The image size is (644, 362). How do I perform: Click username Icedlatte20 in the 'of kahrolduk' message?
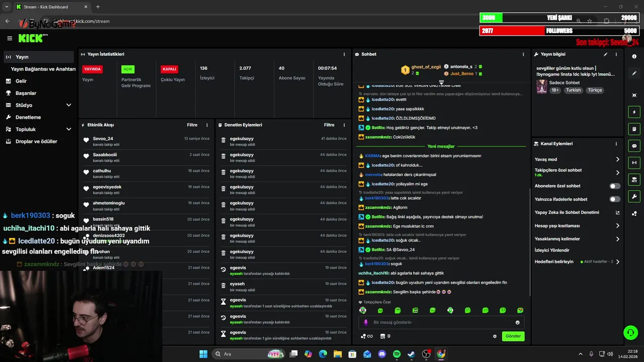tap(383, 165)
